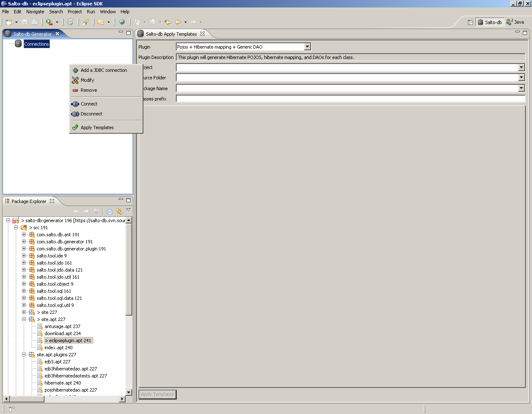This screenshot has height=414, width=532.
Task: Click the Save toolbar icon
Action: click(24, 22)
